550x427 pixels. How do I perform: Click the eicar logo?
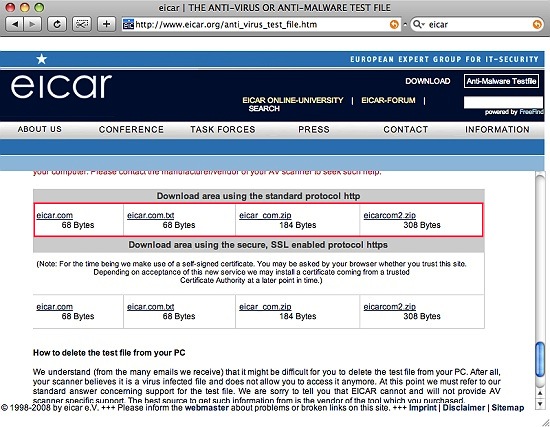point(61,86)
